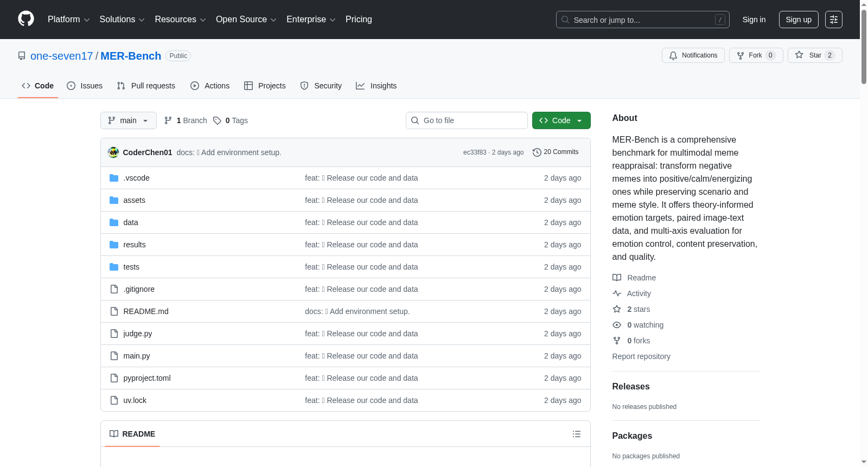
Task: Switch to the Security tab
Action: coord(321,86)
